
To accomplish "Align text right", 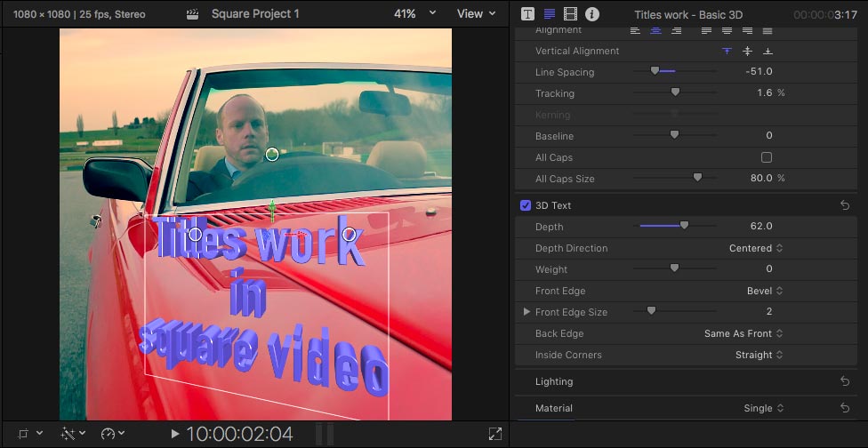I will click(676, 30).
